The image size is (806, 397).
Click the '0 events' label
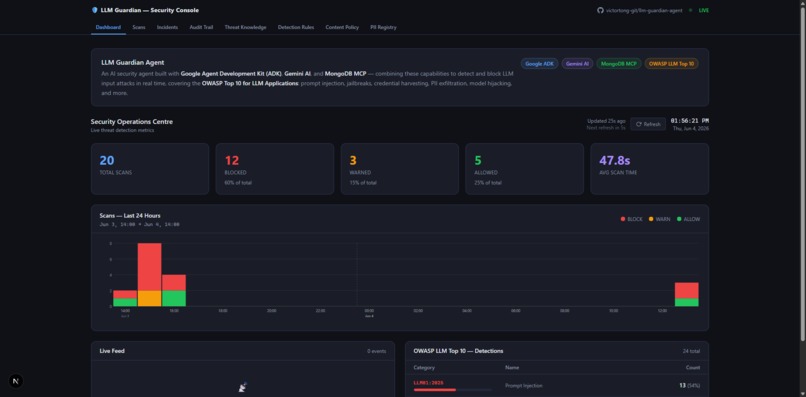click(x=377, y=351)
